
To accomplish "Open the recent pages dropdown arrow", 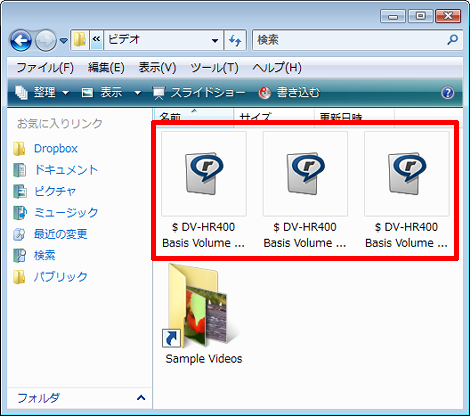I will coord(64,41).
